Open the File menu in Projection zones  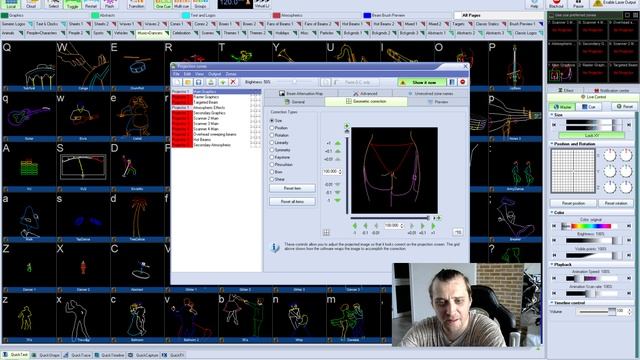coord(176,74)
